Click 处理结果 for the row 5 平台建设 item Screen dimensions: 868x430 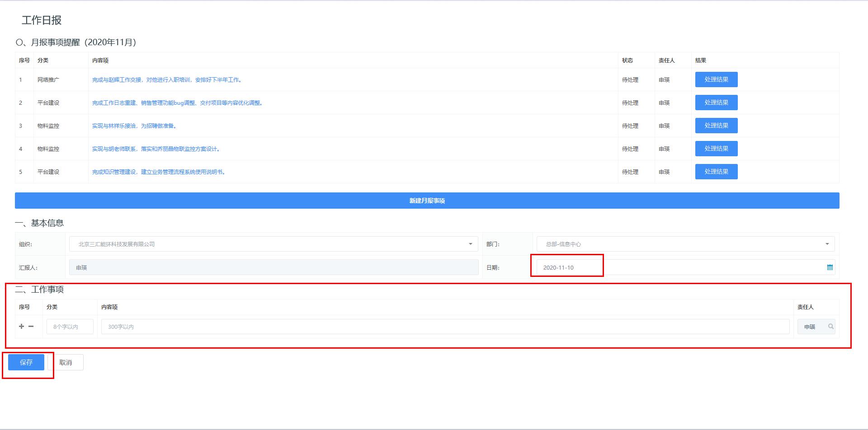716,172
